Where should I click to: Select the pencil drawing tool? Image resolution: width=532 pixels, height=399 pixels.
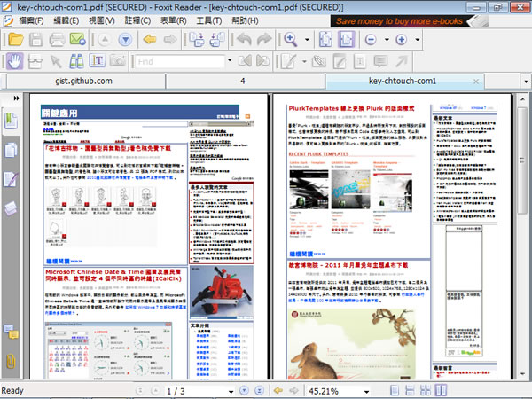[289, 61]
